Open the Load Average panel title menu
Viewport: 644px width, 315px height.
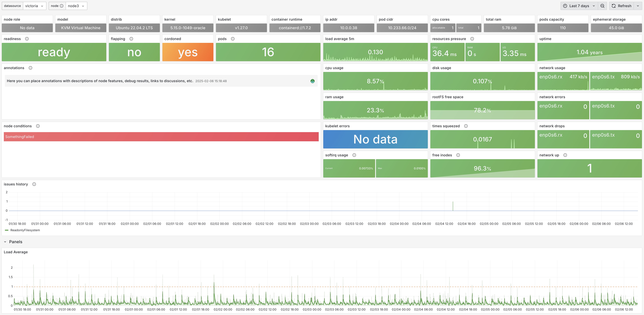(16, 252)
